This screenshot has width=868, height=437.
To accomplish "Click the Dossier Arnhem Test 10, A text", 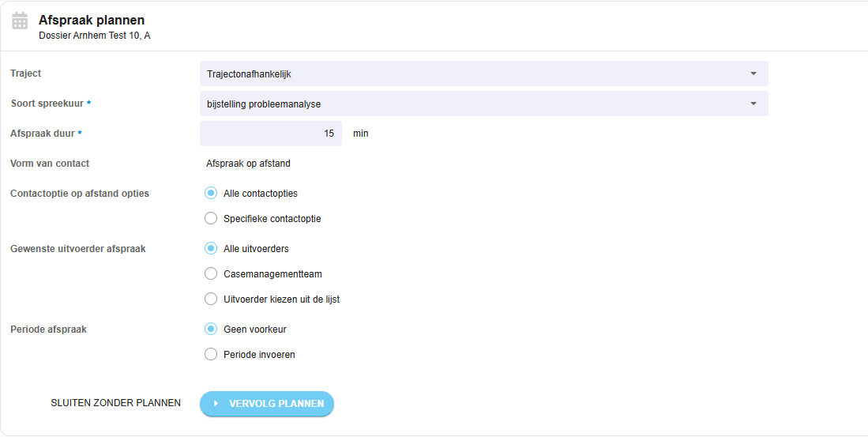I will point(95,36).
